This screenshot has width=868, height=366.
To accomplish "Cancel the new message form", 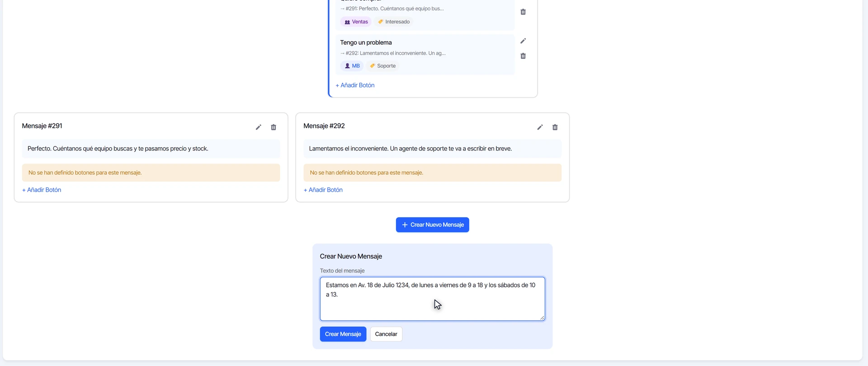I will pyautogui.click(x=386, y=334).
